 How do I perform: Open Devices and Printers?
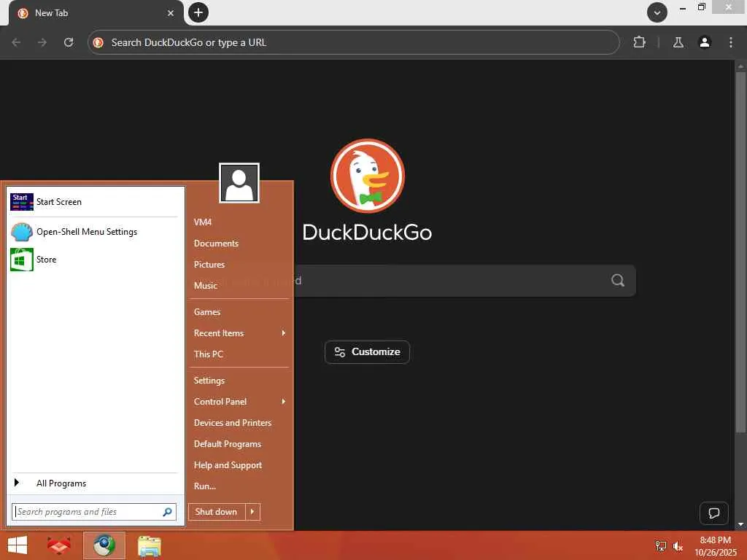(x=233, y=422)
